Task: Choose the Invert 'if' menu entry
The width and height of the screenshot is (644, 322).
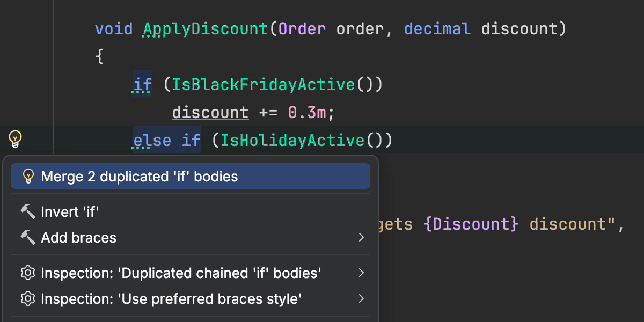Action: click(70, 212)
